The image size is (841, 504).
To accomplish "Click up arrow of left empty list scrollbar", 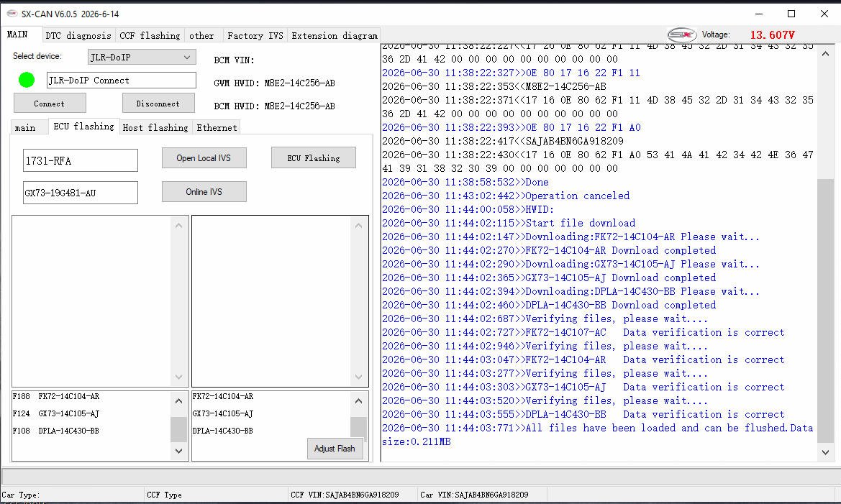I will 179,226.
